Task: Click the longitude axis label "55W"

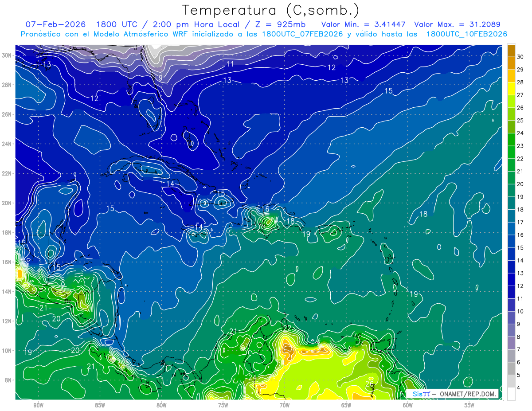Action: click(469, 405)
